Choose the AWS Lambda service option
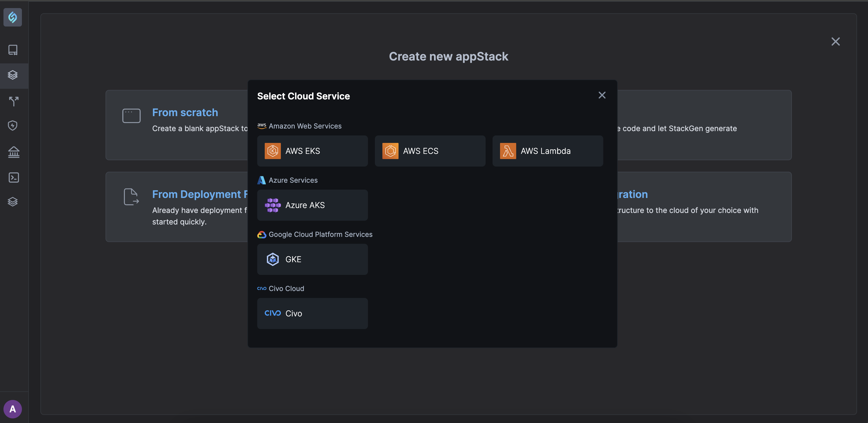This screenshot has height=423, width=868. tap(548, 151)
